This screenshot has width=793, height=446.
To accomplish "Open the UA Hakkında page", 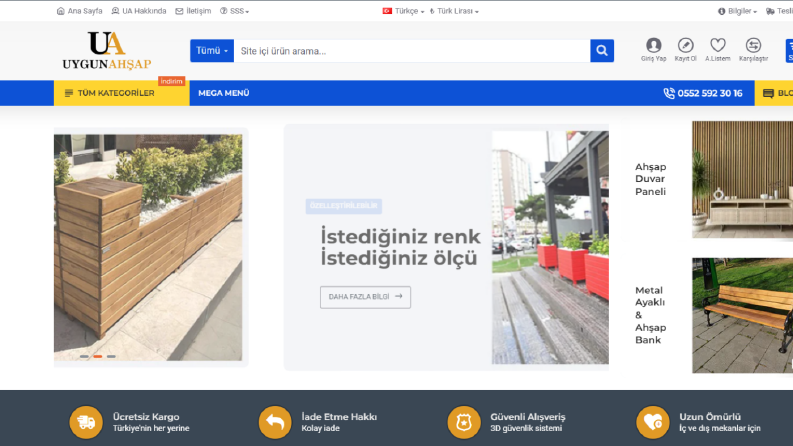I will tap(139, 11).
